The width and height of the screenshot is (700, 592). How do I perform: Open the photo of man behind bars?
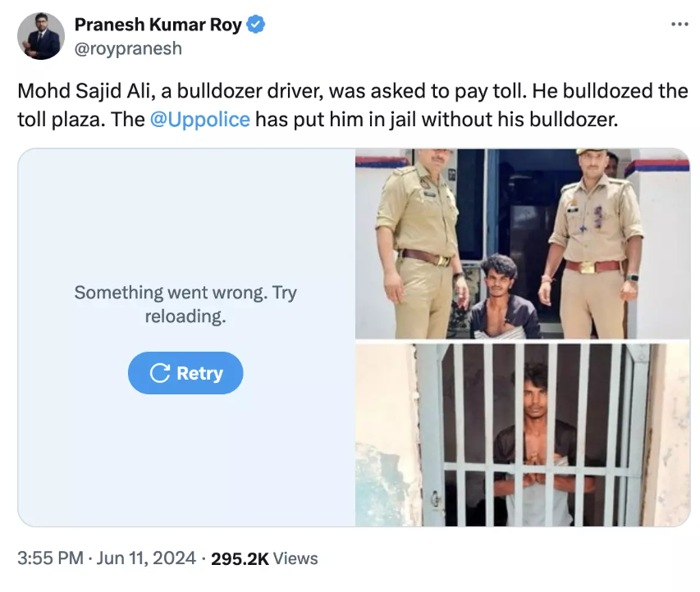tap(522, 435)
